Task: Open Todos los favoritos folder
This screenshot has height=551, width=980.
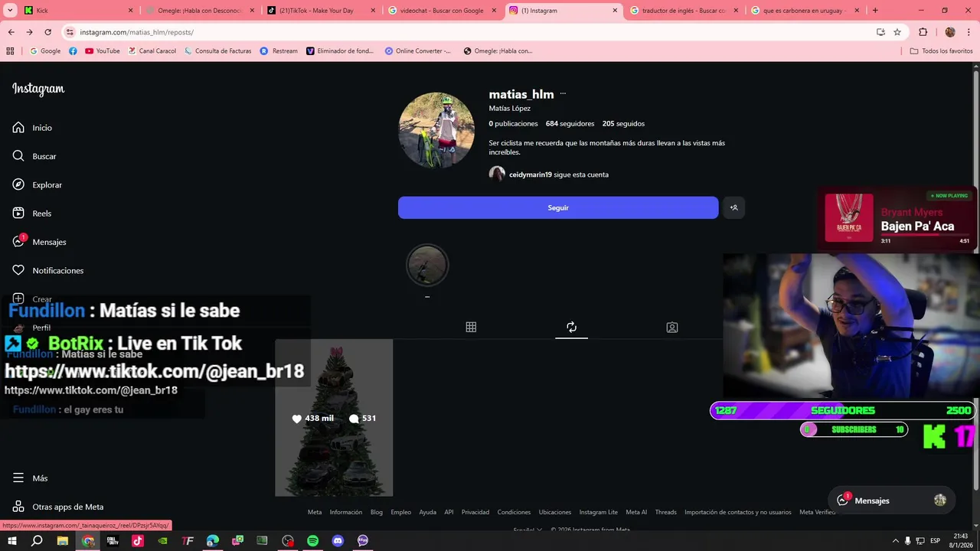Action: (x=941, y=51)
